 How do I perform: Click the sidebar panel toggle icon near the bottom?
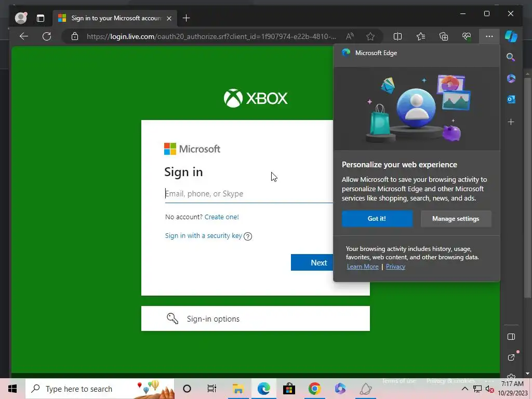[511, 337]
